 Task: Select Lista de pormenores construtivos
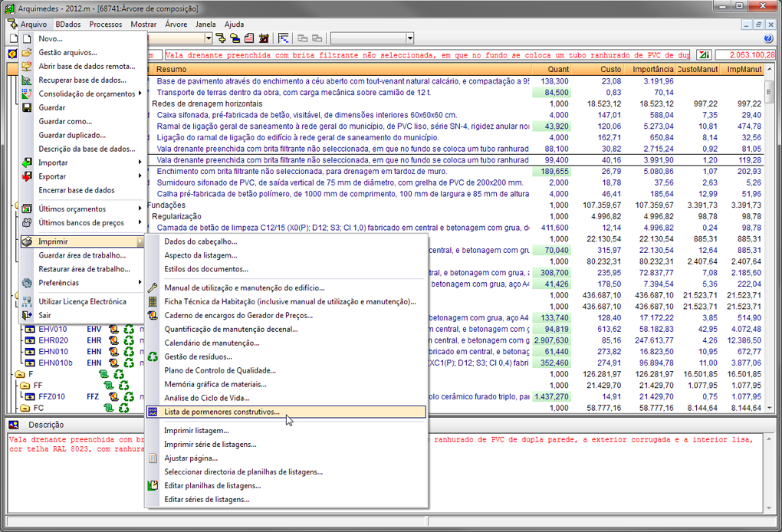pos(222,412)
